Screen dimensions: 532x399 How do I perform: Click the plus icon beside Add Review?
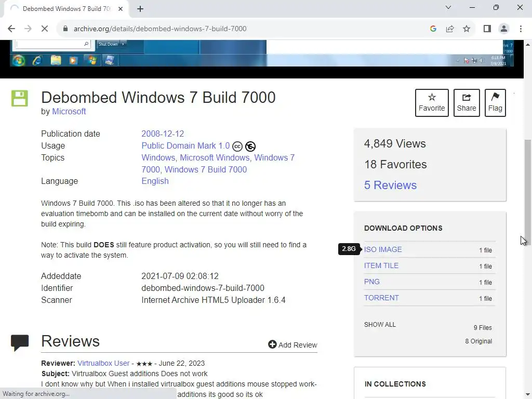[272, 344]
